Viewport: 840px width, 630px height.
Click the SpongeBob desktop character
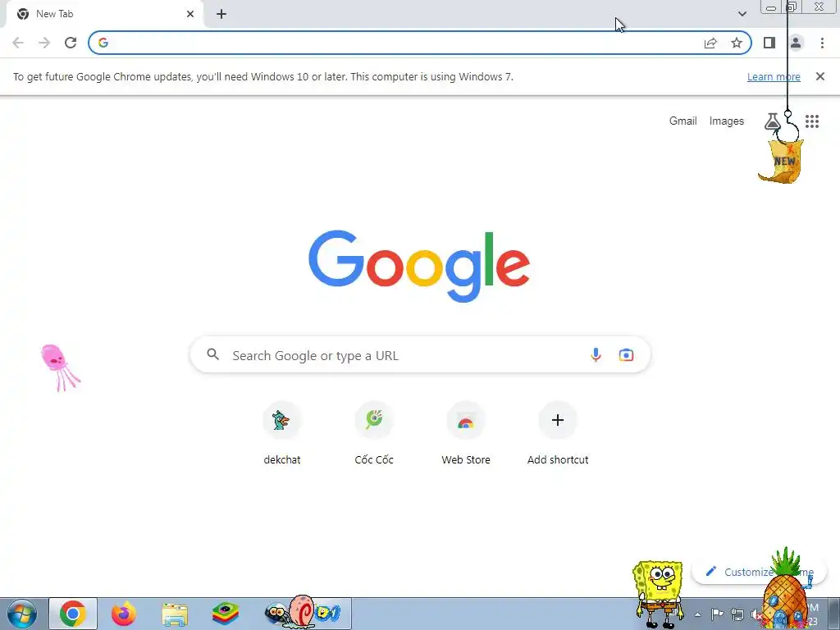coord(659,594)
